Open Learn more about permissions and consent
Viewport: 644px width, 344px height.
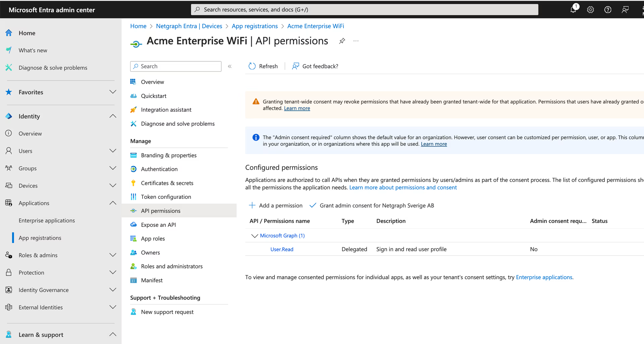coord(403,187)
